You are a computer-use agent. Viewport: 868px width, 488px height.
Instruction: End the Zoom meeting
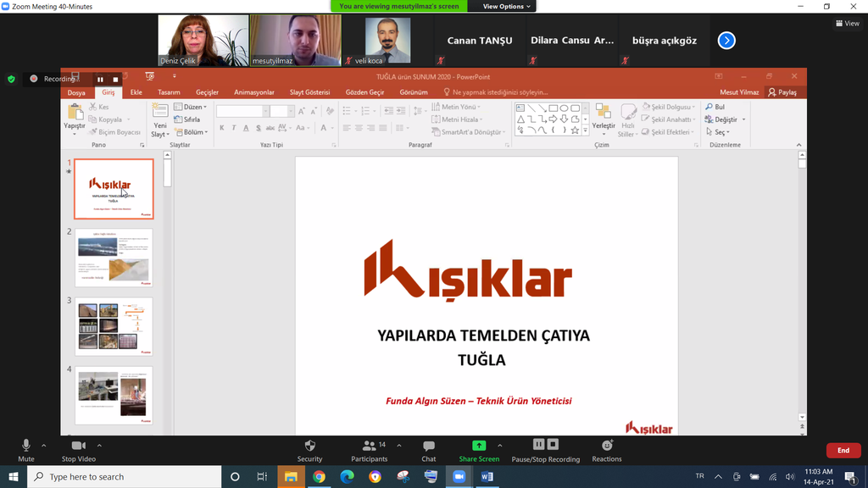click(843, 451)
